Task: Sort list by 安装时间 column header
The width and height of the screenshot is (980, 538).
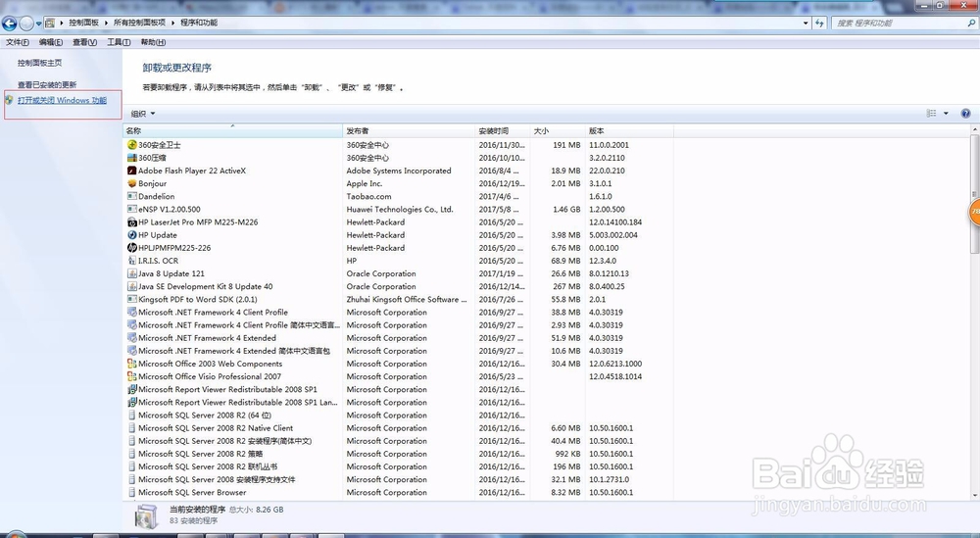Action: click(503, 131)
